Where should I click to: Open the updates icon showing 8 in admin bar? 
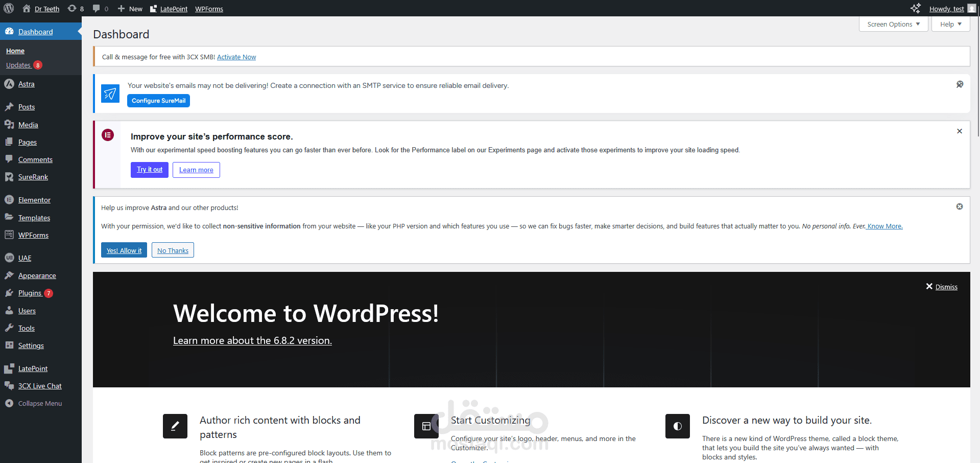point(72,8)
